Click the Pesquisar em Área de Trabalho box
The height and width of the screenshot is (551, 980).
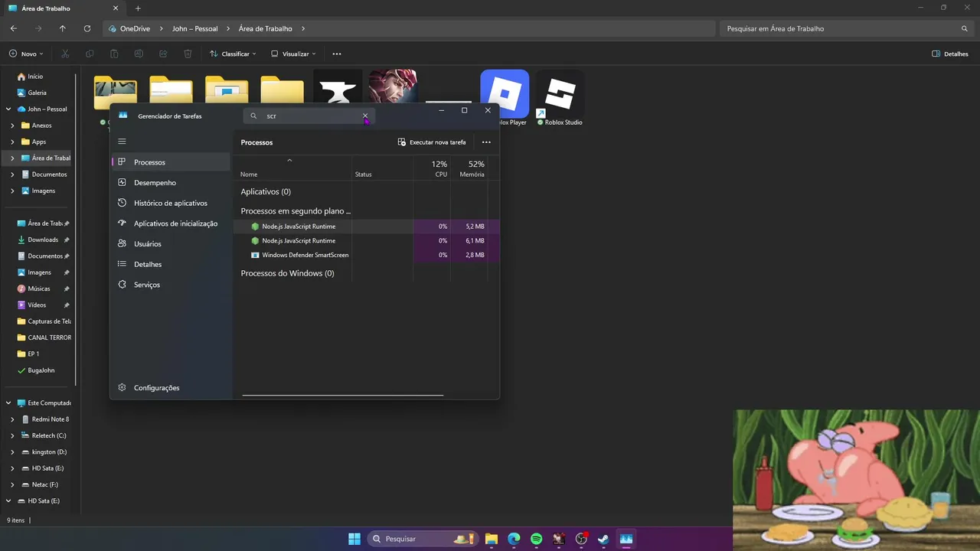(847, 28)
